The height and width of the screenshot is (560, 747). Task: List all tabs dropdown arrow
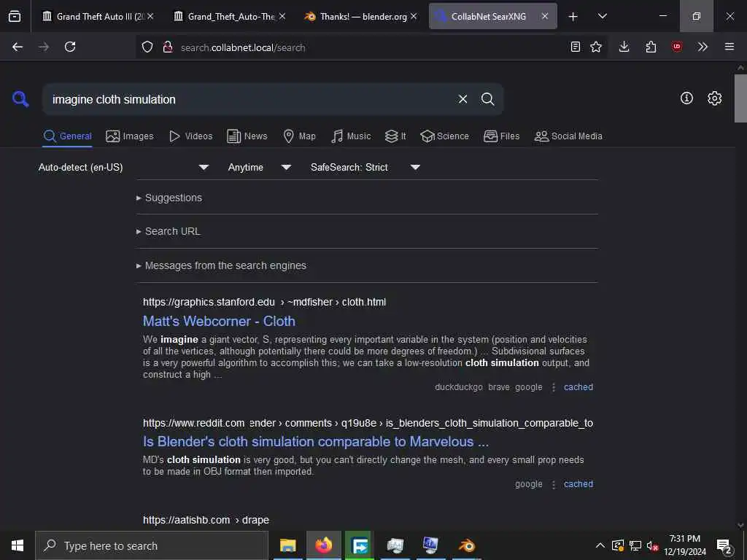coord(603,16)
